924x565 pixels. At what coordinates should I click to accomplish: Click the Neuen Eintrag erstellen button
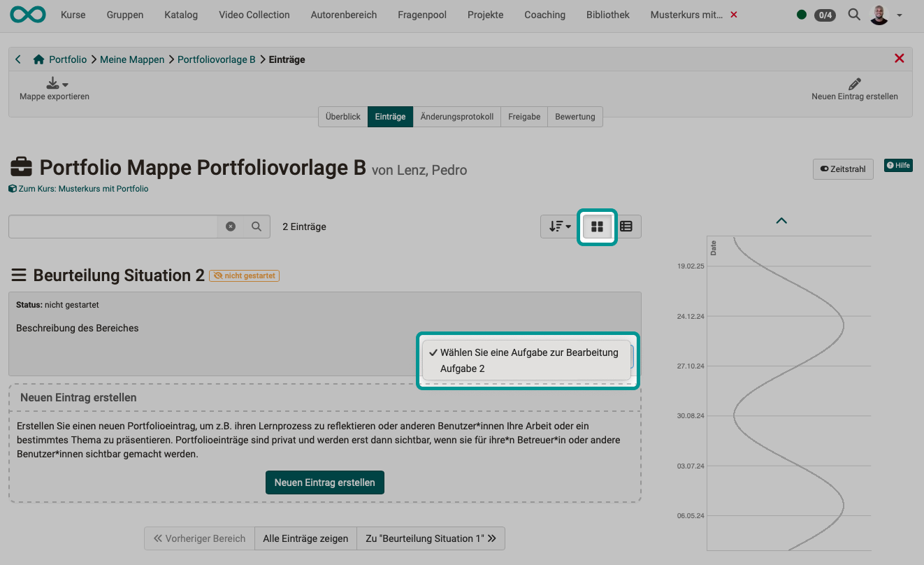click(x=324, y=482)
